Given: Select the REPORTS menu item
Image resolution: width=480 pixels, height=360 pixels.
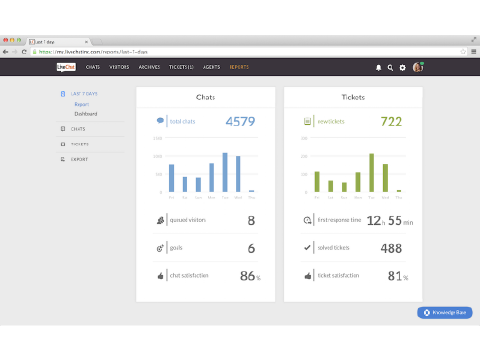Looking at the screenshot, I should coord(239,67).
